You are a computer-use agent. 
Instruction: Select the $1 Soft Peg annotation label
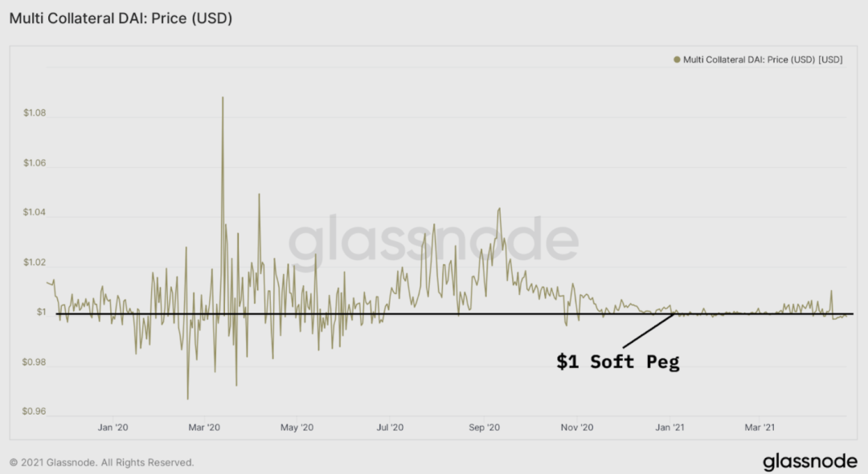pyautogui.click(x=618, y=362)
